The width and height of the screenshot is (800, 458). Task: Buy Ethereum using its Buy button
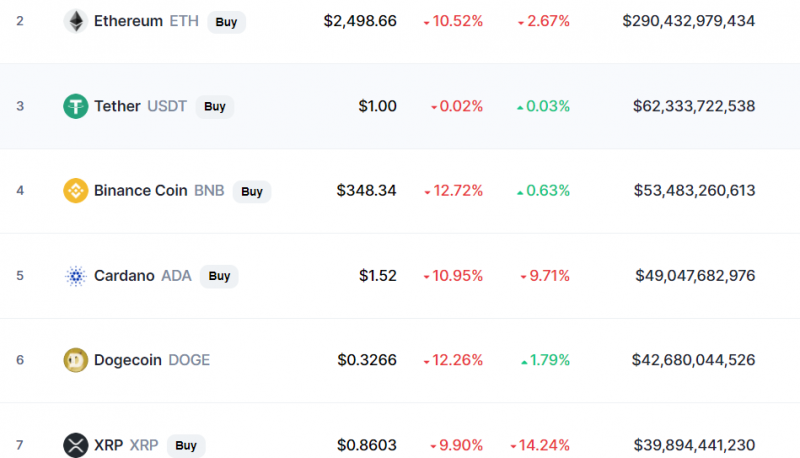pos(227,22)
